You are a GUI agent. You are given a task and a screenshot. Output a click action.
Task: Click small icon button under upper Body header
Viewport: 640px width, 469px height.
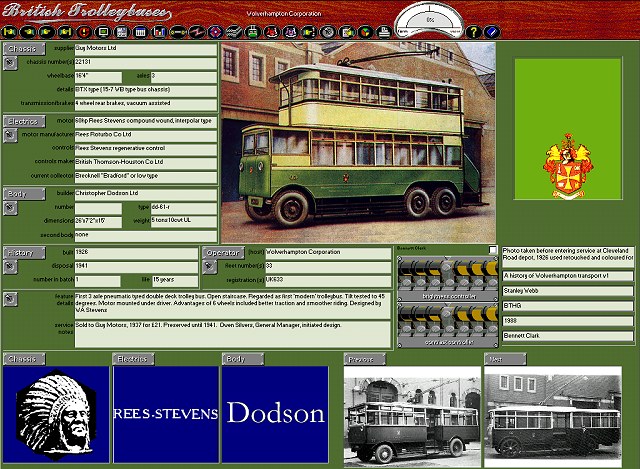pyautogui.click(x=11, y=208)
